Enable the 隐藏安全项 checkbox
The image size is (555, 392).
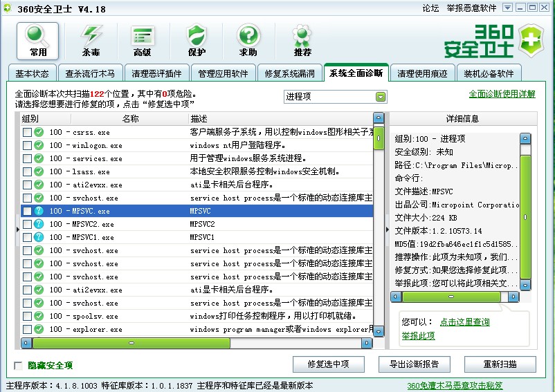(x=18, y=366)
